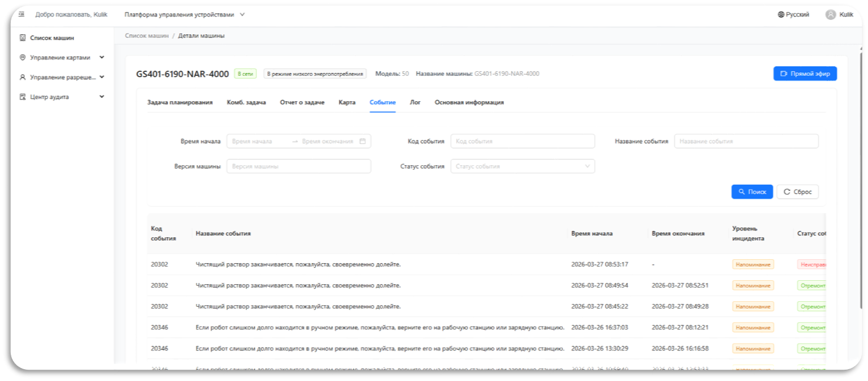Click the Список машин sidebar icon

click(23, 38)
